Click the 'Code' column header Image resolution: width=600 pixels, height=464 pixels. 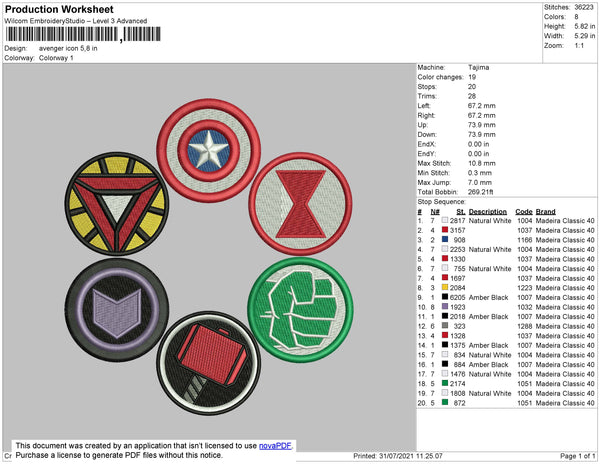524,211
